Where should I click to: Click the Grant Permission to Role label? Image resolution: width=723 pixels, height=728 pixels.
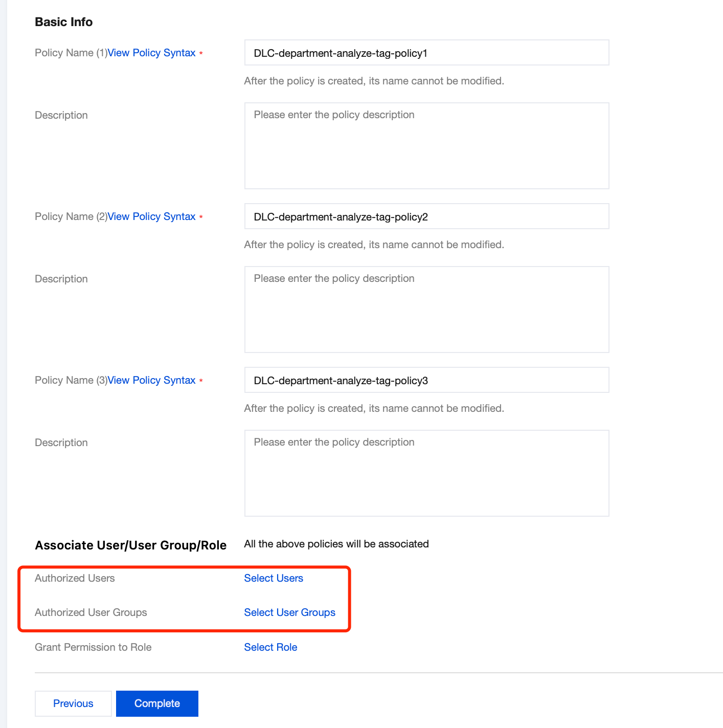[x=93, y=647]
